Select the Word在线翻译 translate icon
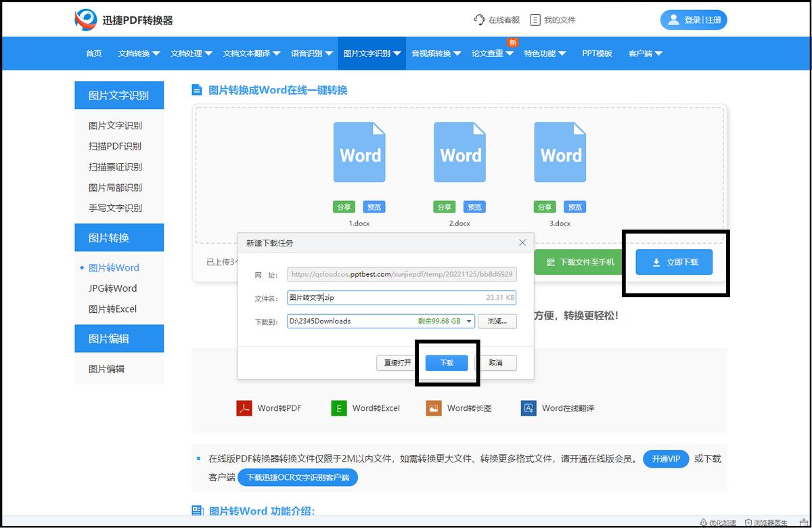The image size is (812, 528). pyautogui.click(x=528, y=408)
